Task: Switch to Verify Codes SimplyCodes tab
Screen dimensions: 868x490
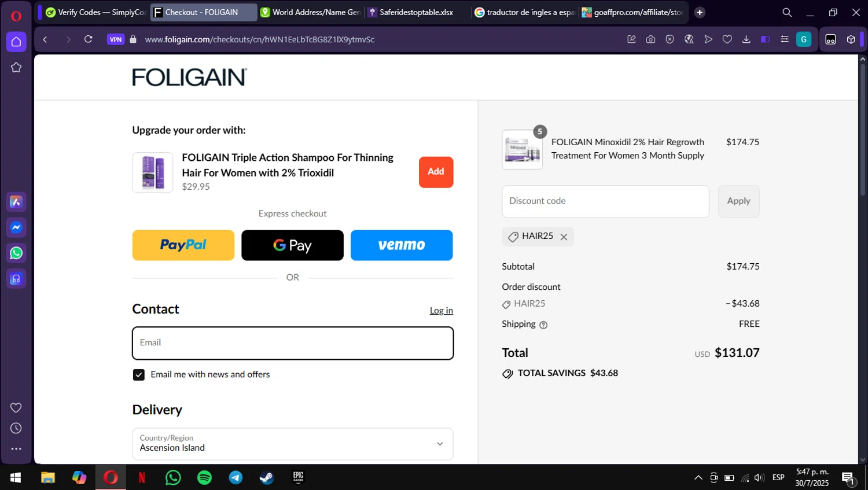Action: pos(95,12)
